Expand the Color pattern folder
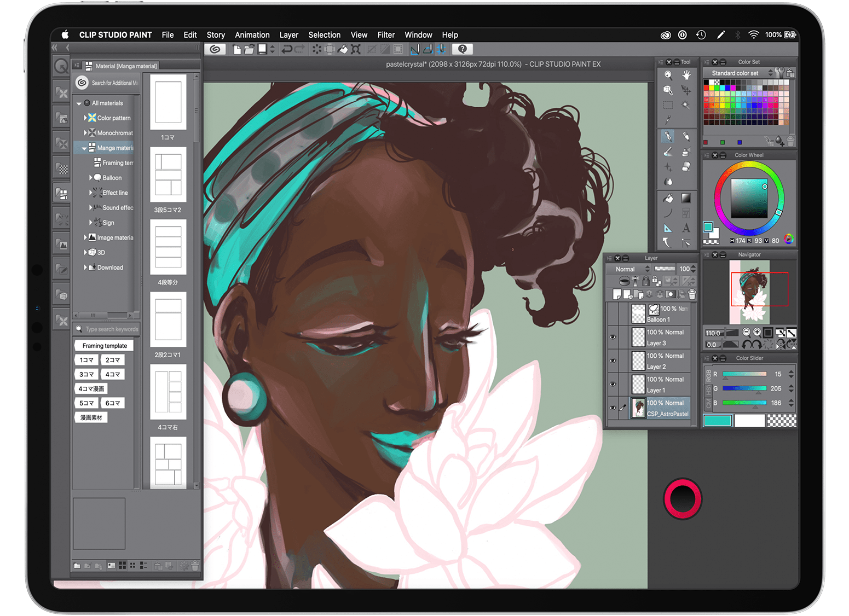The height and width of the screenshot is (616, 849). (x=85, y=118)
